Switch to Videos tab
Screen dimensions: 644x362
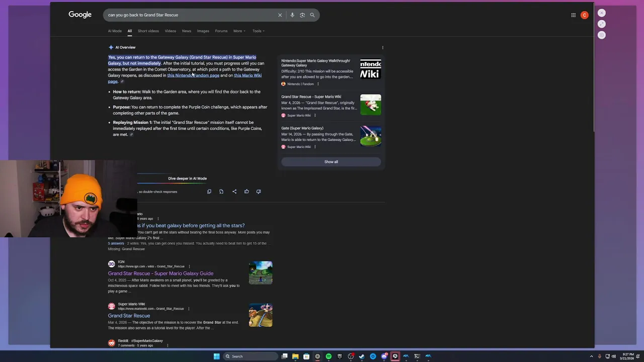pos(171,31)
